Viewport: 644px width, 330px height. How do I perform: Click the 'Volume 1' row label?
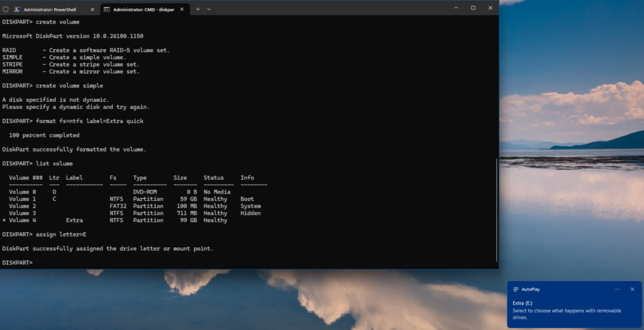[22, 199]
